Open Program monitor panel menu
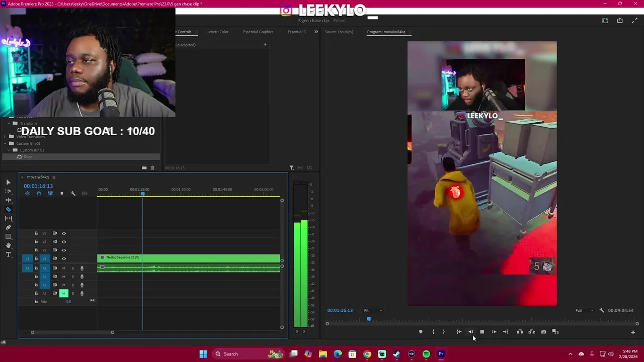The height and width of the screenshot is (362, 644). (410, 32)
